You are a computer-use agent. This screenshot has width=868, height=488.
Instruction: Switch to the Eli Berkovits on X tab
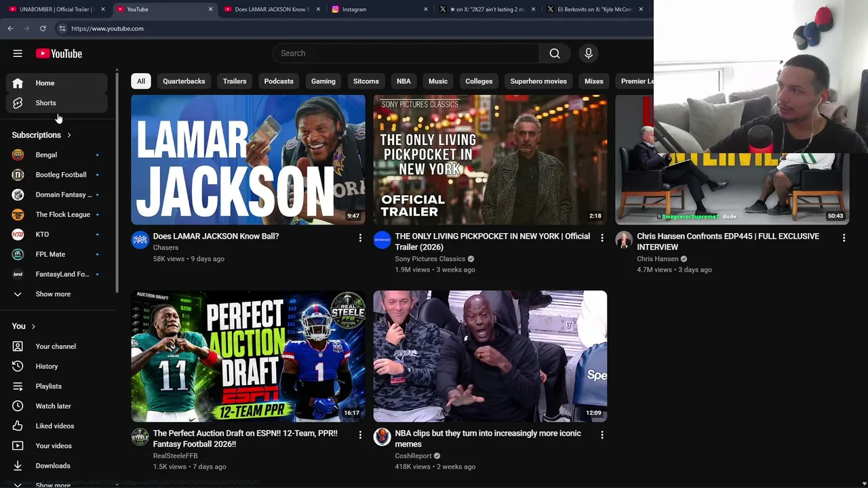pyautogui.click(x=595, y=9)
